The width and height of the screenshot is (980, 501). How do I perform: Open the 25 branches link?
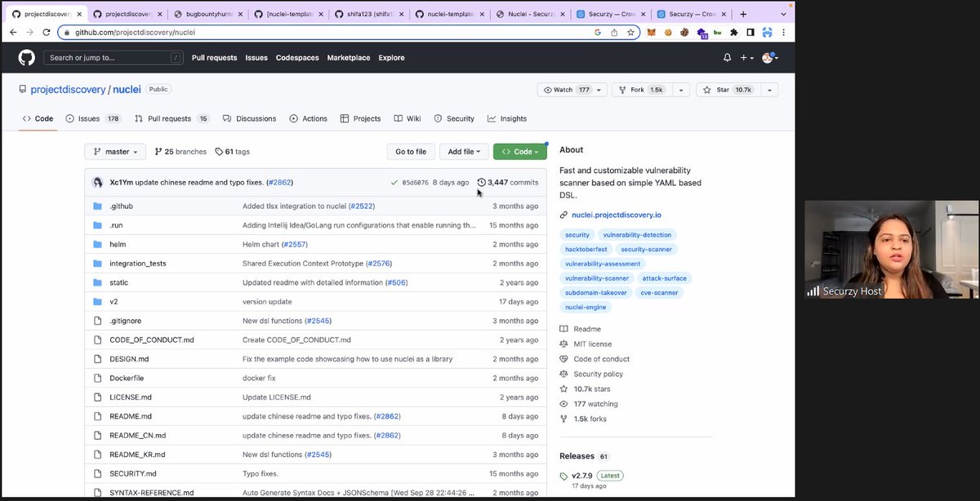tap(180, 152)
